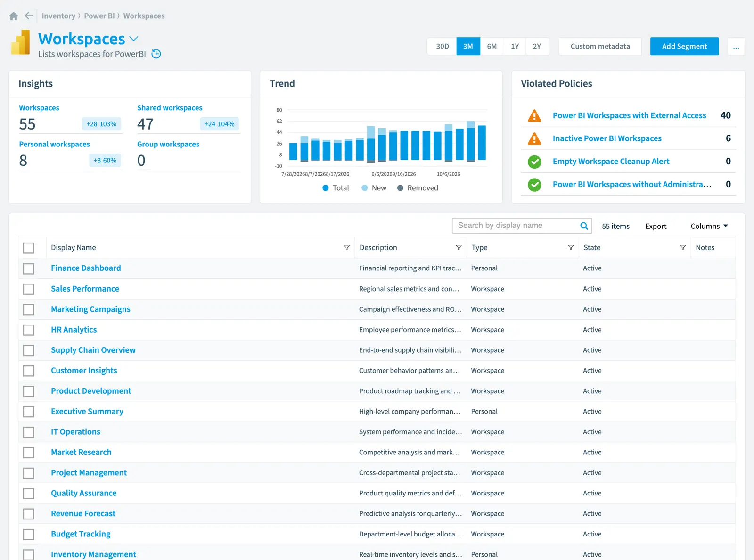The image size is (754, 560).
Task: Click the back arrow icon
Action: [29, 16]
